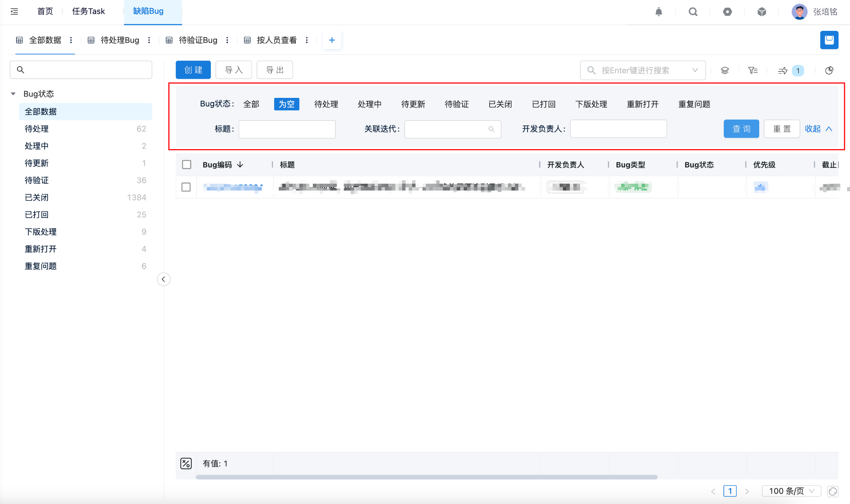The height and width of the screenshot is (504, 850).
Task: Click the blue save view icon
Action: [x=829, y=40]
